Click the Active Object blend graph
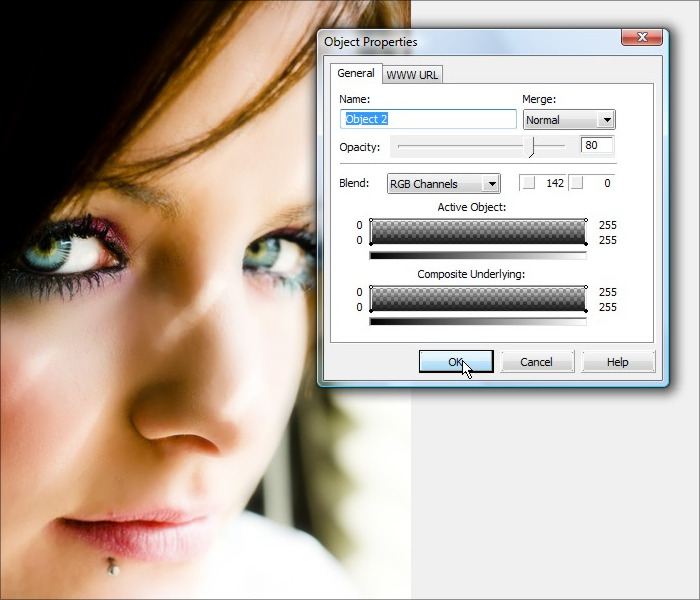This screenshot has width=700, height=600. click(478, 232)
